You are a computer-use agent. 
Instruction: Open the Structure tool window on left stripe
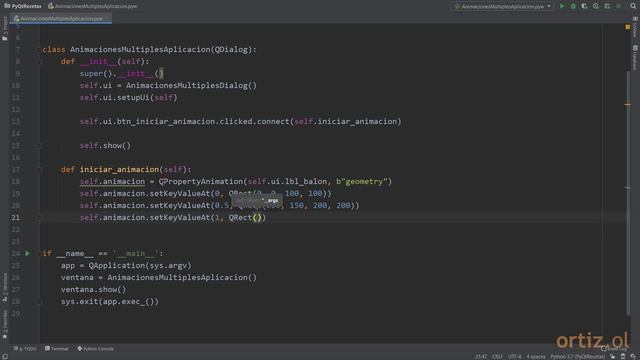(4, 287)
